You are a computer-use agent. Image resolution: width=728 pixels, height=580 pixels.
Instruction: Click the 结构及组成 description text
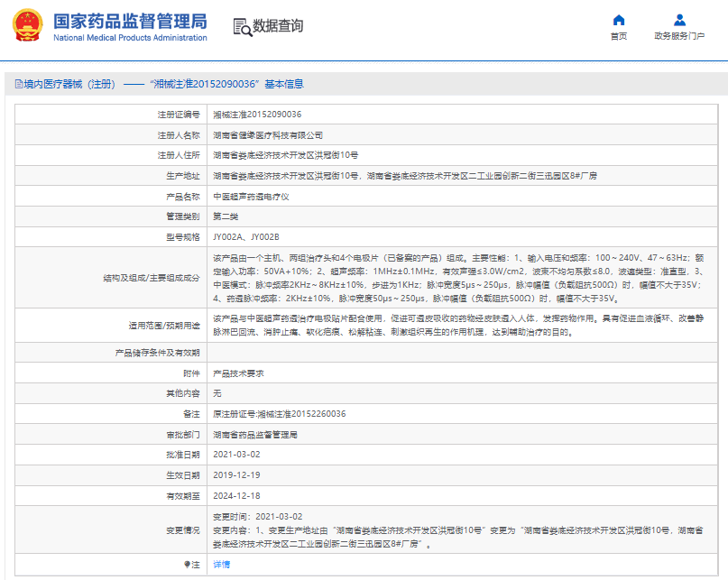[458, 278]
